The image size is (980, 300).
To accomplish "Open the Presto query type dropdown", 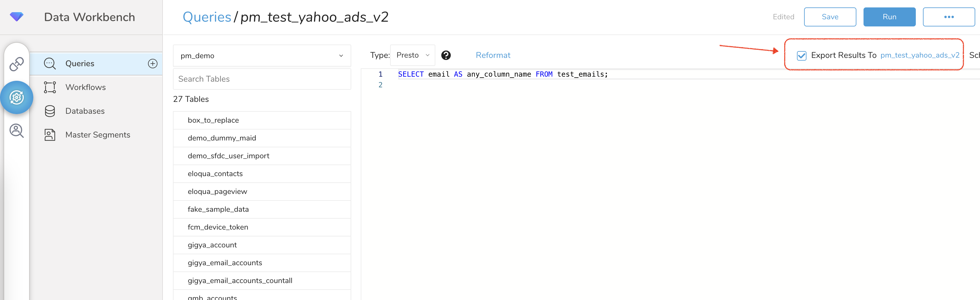I will (412, 56).
